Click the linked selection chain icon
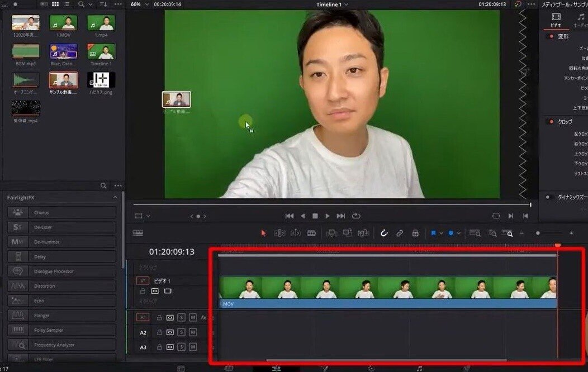This screenshot has height=372, width=588. pyautogui.click(x=399, y=233)
